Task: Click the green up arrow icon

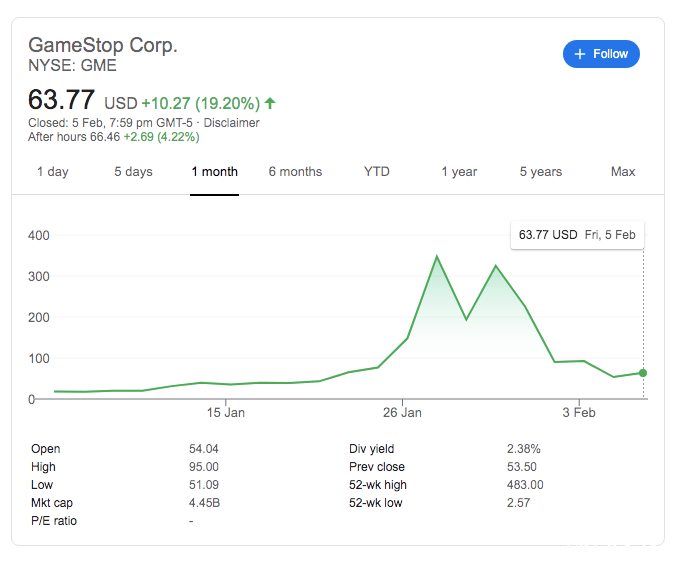Action: click(x=270, y=103)
